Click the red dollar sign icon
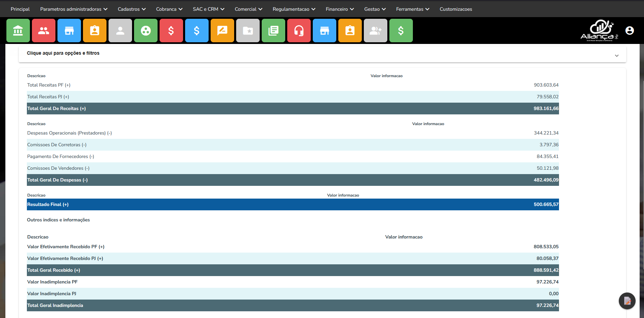Viewport: 644px width, 318px height. click(171, 31)
